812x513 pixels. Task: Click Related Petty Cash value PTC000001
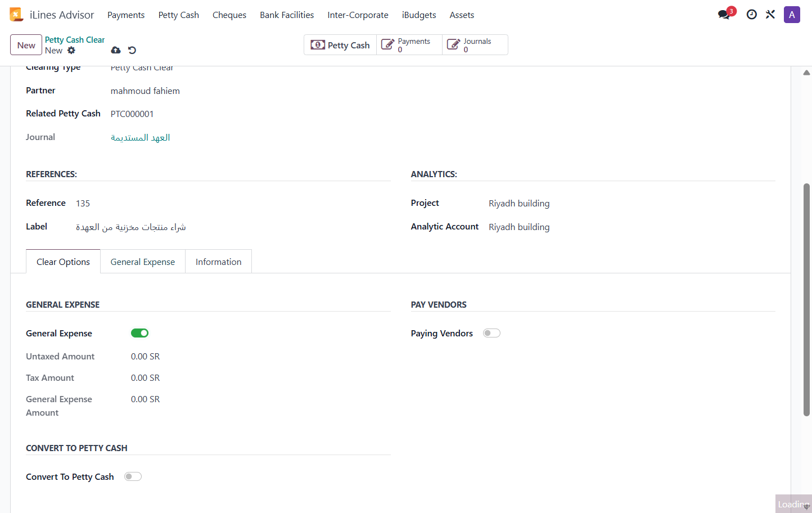[132, 114]
